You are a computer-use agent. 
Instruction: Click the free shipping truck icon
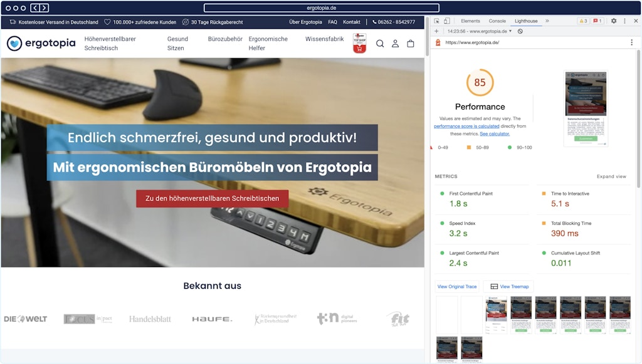coord(13,22)
